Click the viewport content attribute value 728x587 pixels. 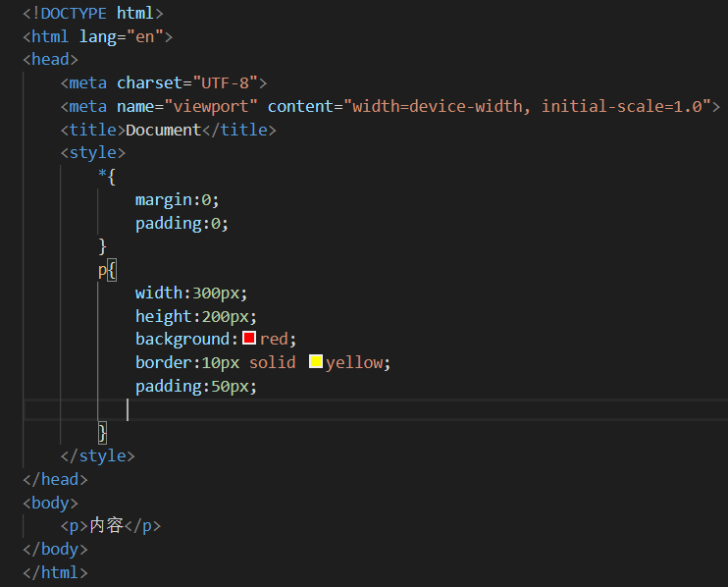(530, 106)
